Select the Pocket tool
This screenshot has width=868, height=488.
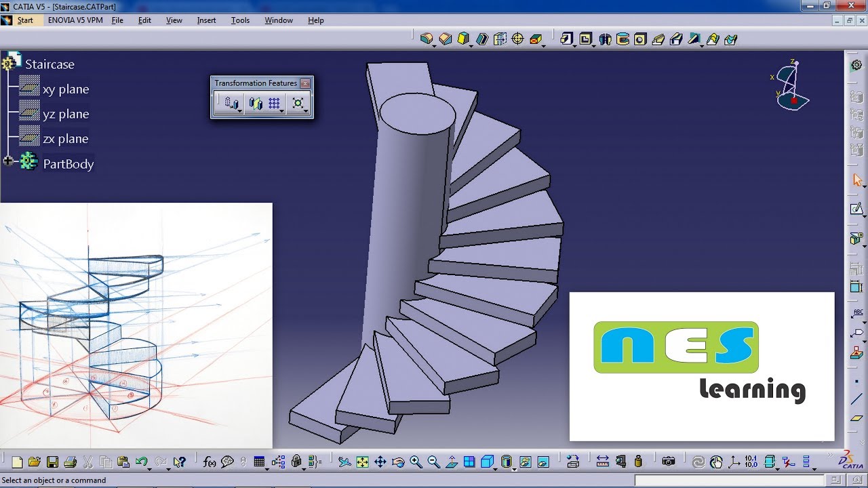point(586,39)
